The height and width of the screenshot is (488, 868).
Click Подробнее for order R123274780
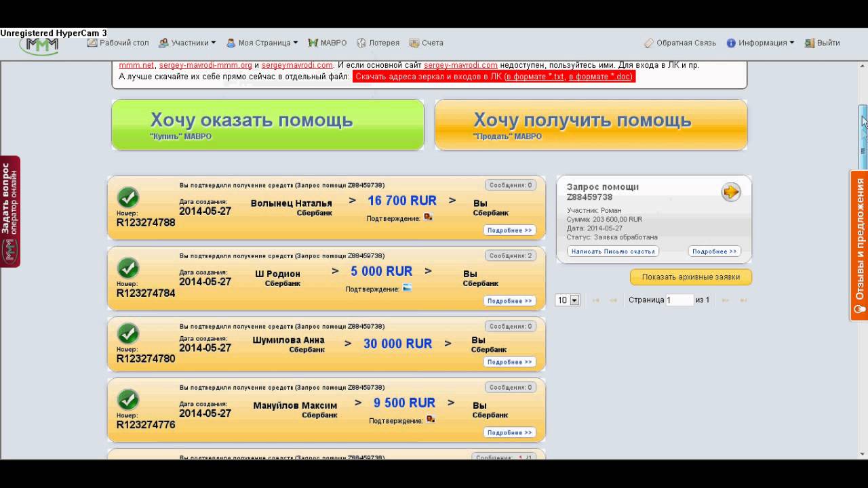coord(509,362)
